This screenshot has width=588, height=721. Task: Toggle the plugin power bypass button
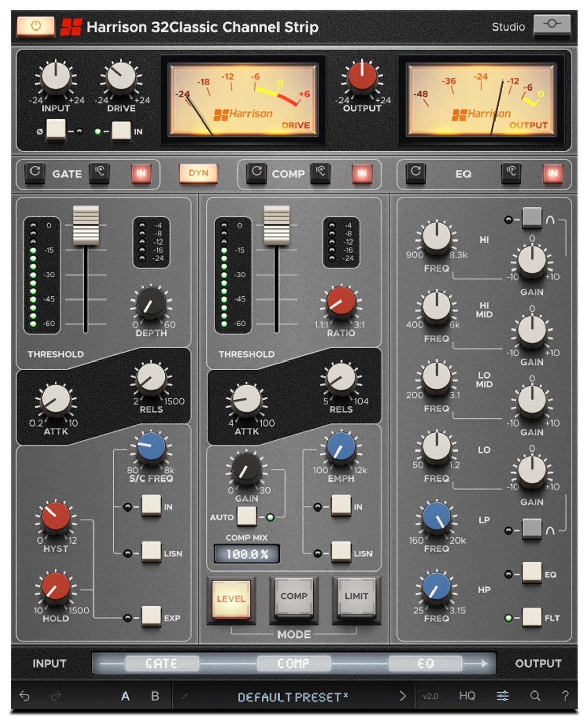(36, 26)
